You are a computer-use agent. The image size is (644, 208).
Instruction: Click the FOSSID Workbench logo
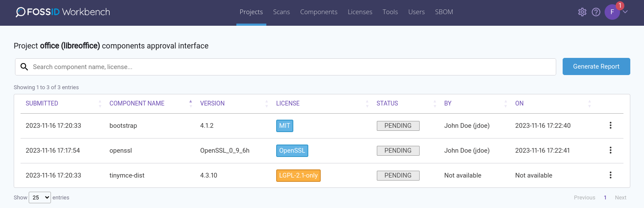click(x=63, y=12)
